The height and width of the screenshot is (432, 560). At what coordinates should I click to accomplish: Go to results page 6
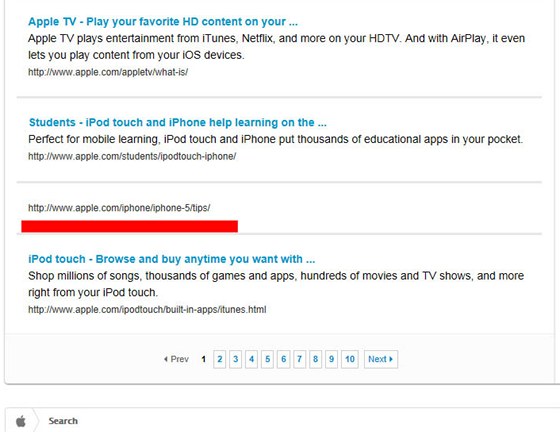click(284, 359)
